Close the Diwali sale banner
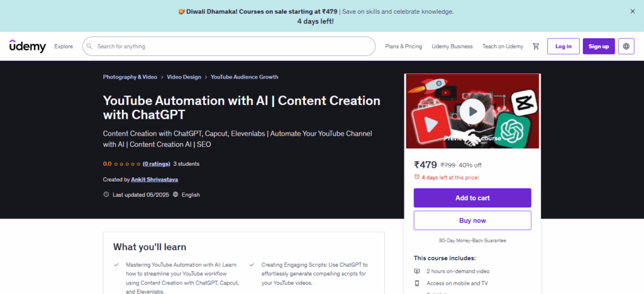Screen dimensions: 644x294 [632, 11]
